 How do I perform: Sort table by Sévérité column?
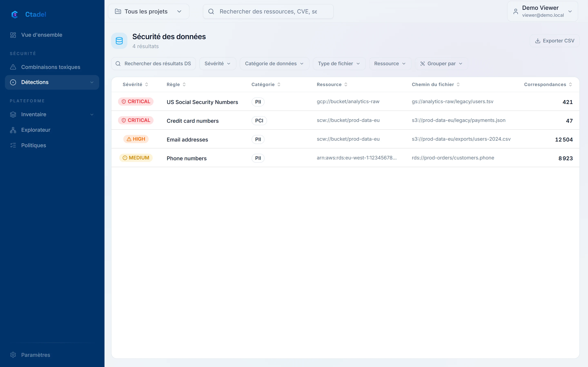136,84
